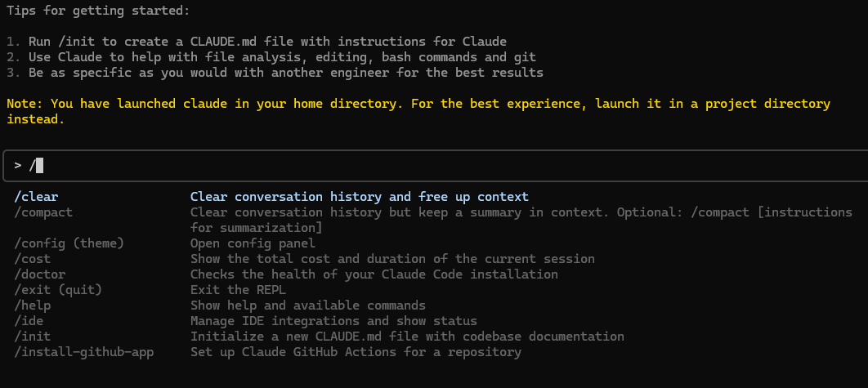Select the /config (theme) command
Image resolution: width=868 pixels, height=388 pixels.
point(69,243)
